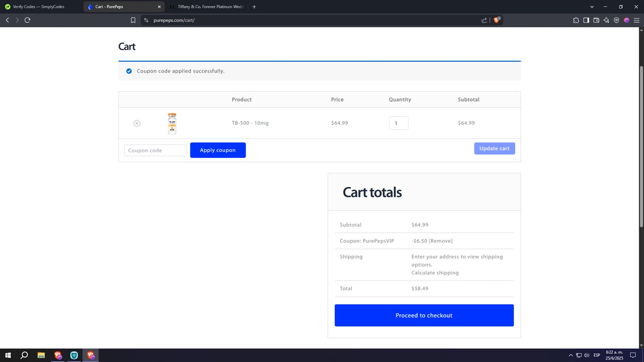This screenshot has height=362, width=644.
Task: Open the volume speaker tray icon
Action: (586, 355)
